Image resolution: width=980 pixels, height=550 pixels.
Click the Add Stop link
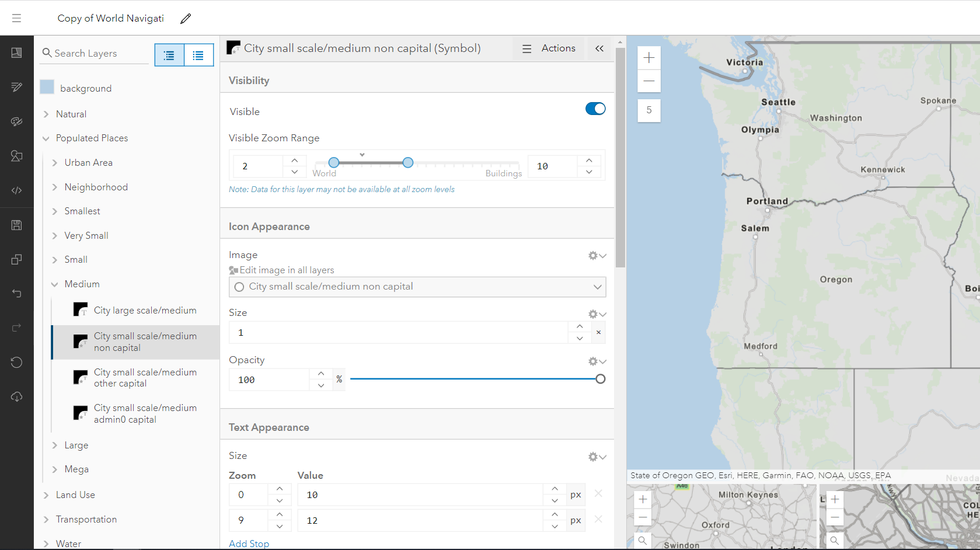tap(249, 544)
